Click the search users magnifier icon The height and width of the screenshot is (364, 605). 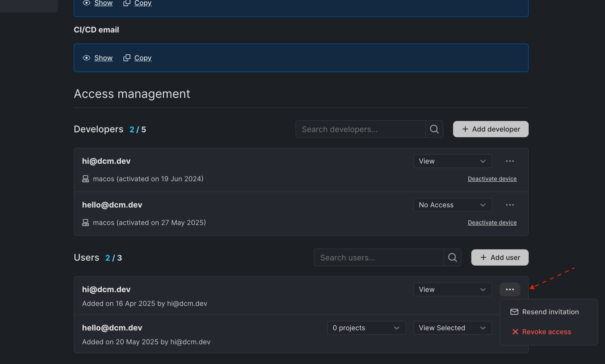tap(452, 258)
